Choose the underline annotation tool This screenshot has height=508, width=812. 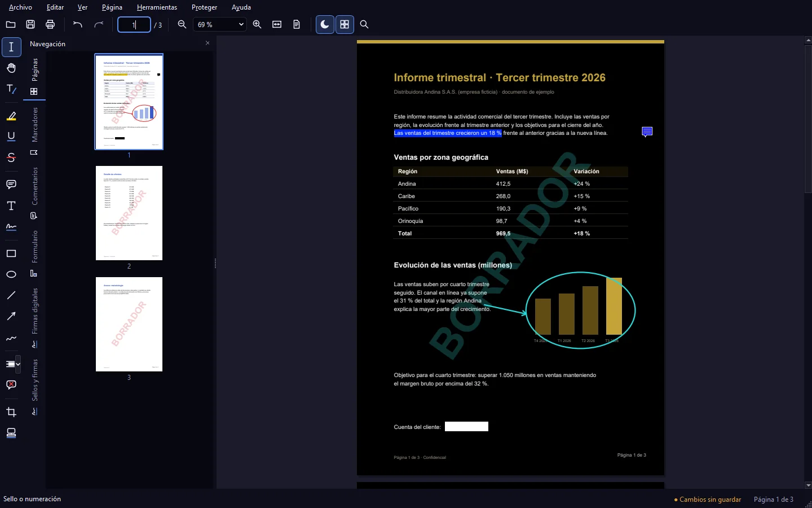11,137
